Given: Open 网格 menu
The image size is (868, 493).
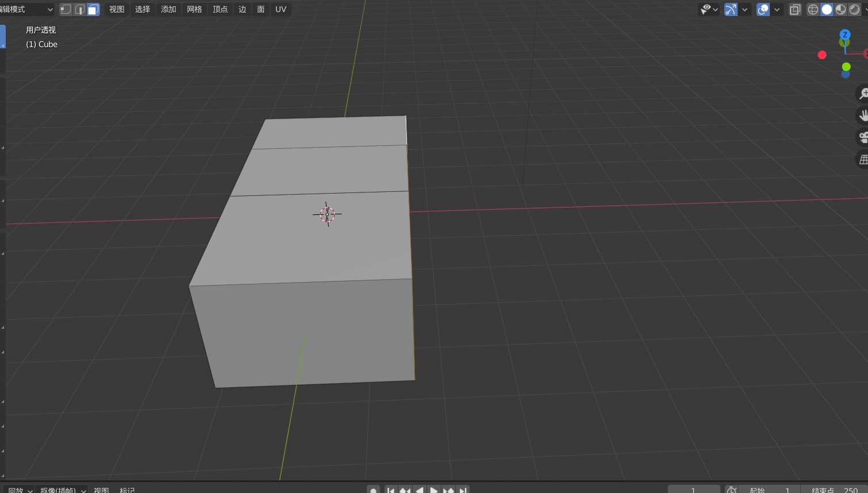Looking at the screenshot, I should [x=194, y=9].
